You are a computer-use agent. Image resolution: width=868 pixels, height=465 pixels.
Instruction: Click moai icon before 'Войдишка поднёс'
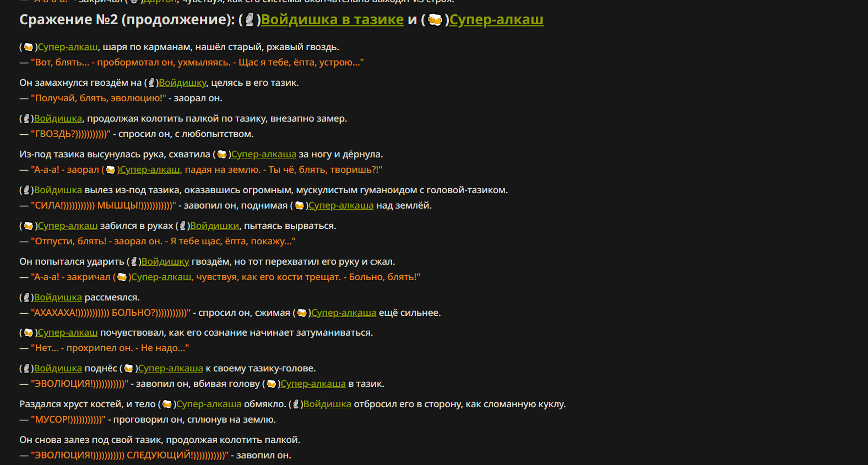point(26,369)
